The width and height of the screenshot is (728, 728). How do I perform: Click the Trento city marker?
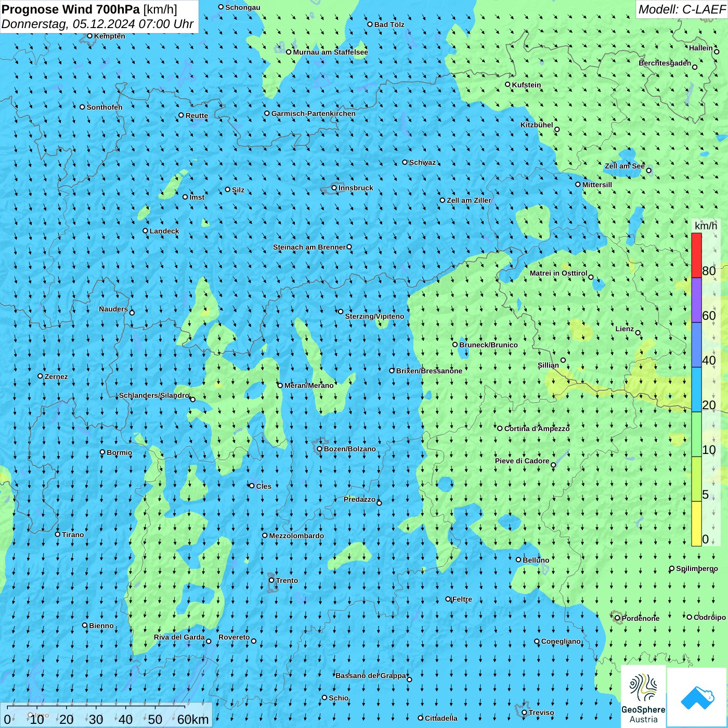tap(271, 580)
